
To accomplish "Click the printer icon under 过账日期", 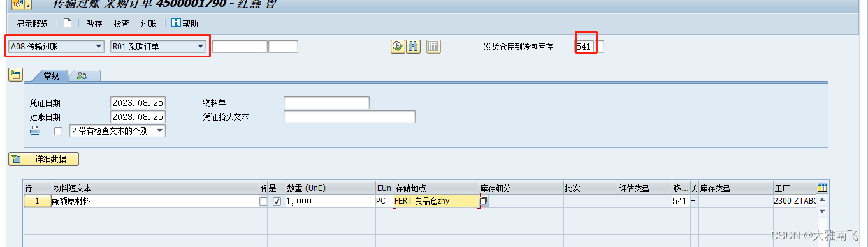I will 36,131.
